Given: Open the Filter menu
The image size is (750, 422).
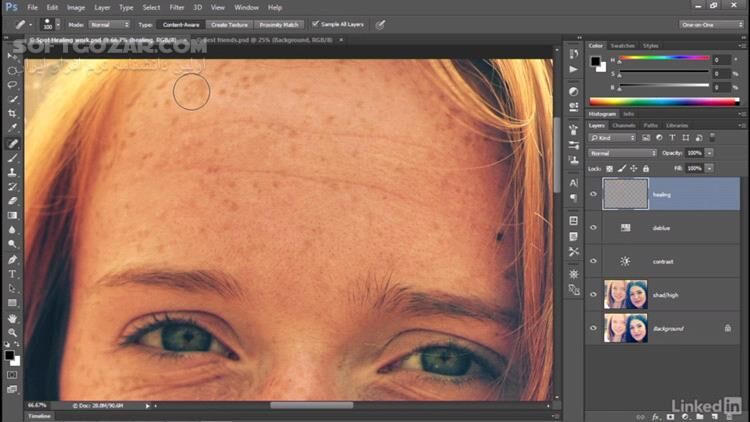Looking at the screenshot, I should (176, 7).
